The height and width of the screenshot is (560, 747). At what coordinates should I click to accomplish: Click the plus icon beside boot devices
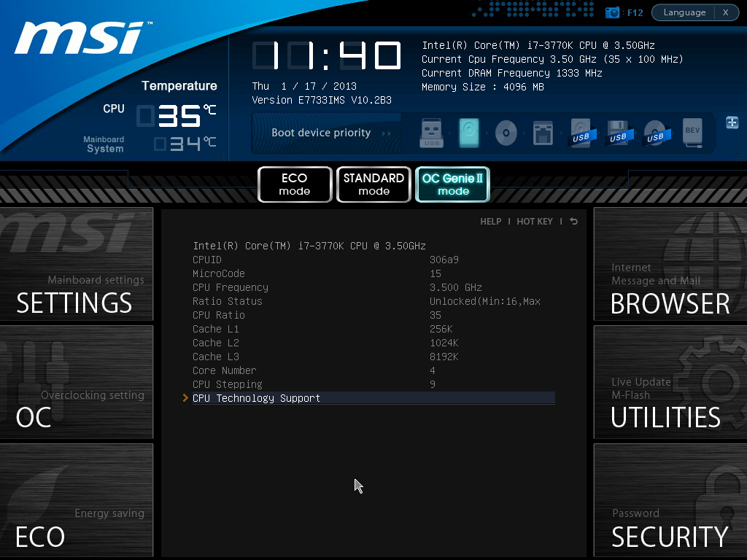point(732,122)
